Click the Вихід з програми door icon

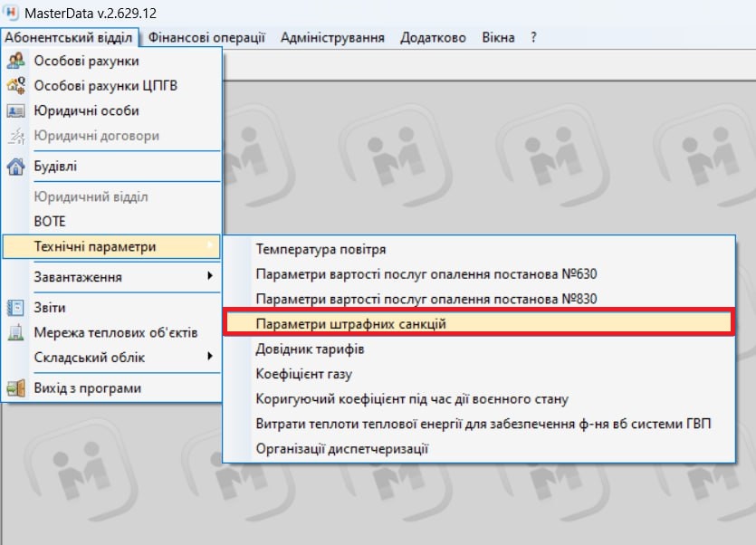tap(16, 388)
